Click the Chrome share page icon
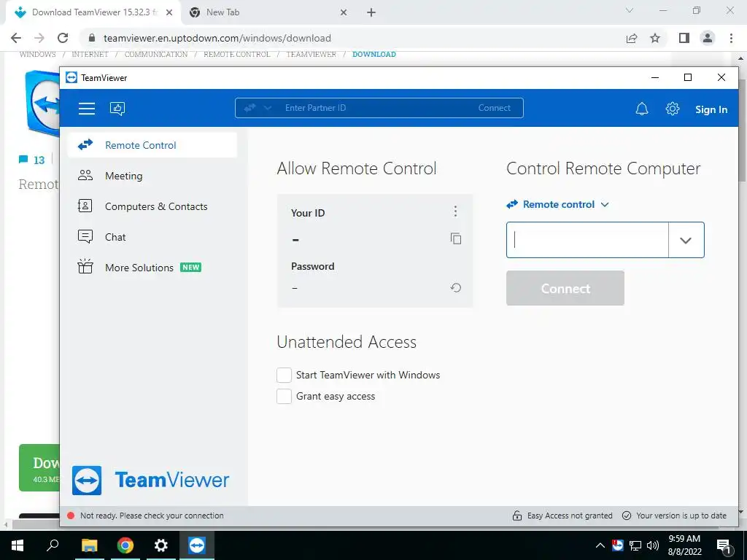747x560 pixels. [632, 38]
